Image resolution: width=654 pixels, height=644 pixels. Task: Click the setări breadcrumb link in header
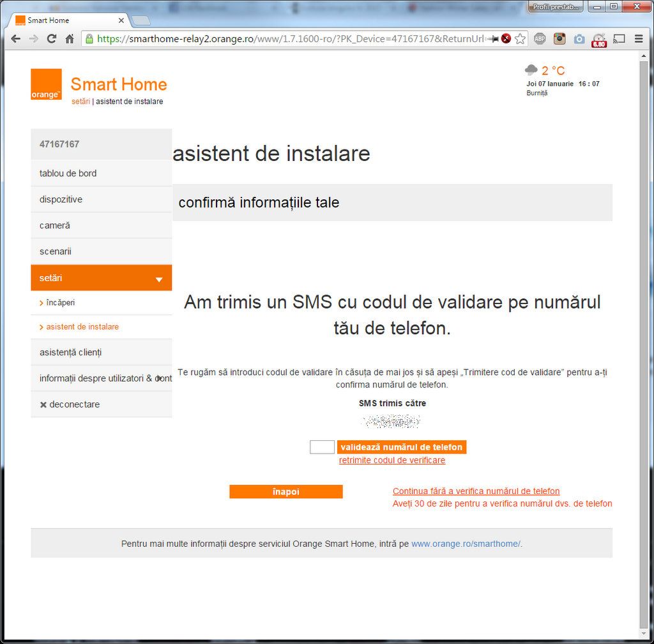tap(80, 102)
